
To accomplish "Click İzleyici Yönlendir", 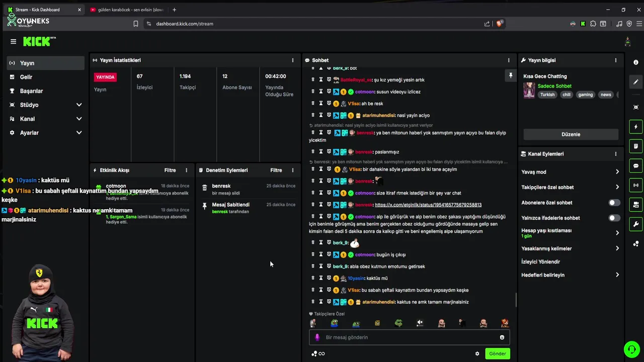I will pyautogui.click(x=541, y=262).
